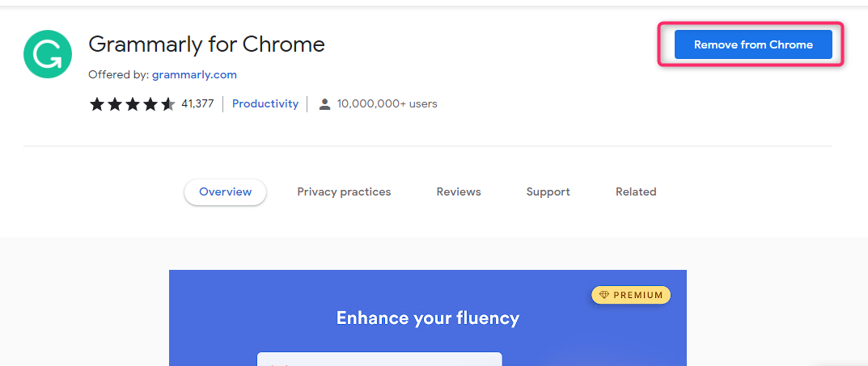Image resolution: width=868 pixels, height=366 pixels.
Task: Click the Offered by label text
Action: pyautogui.click(x=118, y=74)
